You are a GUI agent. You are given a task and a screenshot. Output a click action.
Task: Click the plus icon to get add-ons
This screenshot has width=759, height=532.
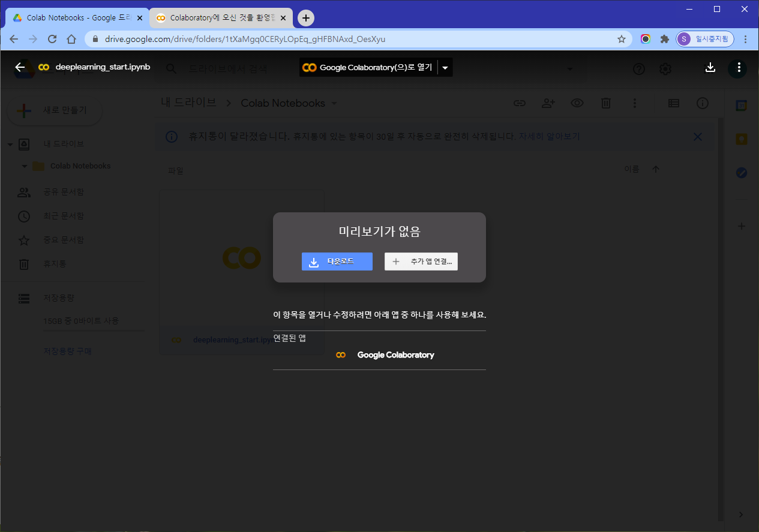tap(742, 227)
